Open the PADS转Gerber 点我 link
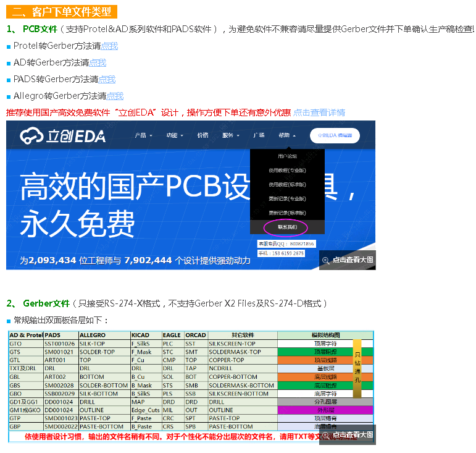 tap(107, 79)
